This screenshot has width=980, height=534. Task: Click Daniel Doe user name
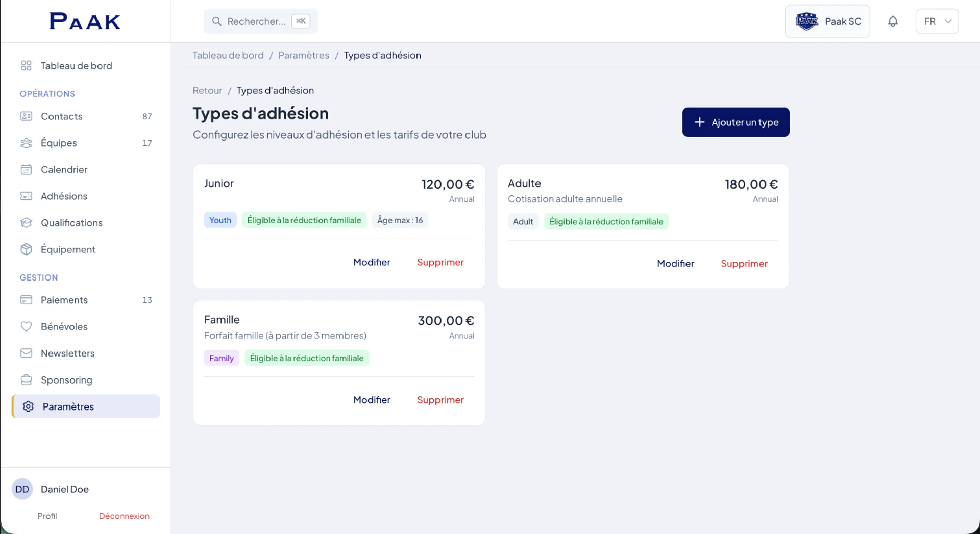(x=65, y=489)
